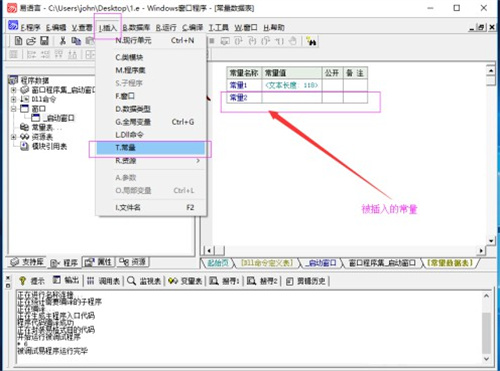Expand the Dll命令 tree node
Viewport: 500px width, 371px height.
[13, 99]
